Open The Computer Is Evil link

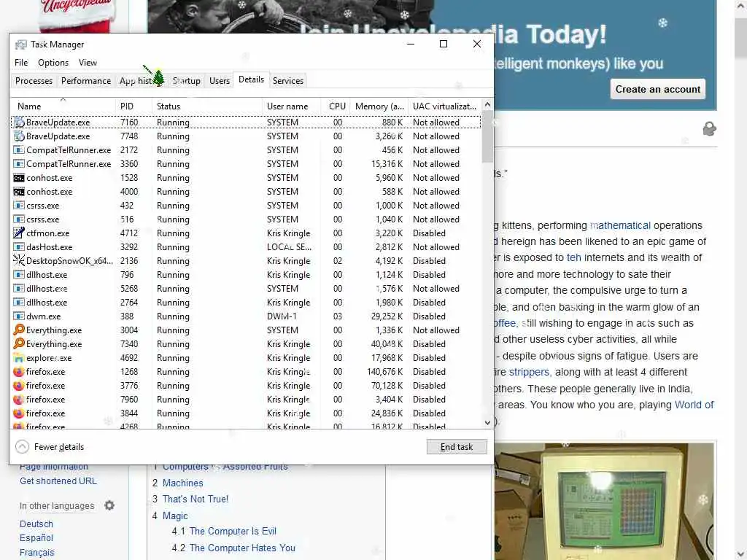pos(233,531)
